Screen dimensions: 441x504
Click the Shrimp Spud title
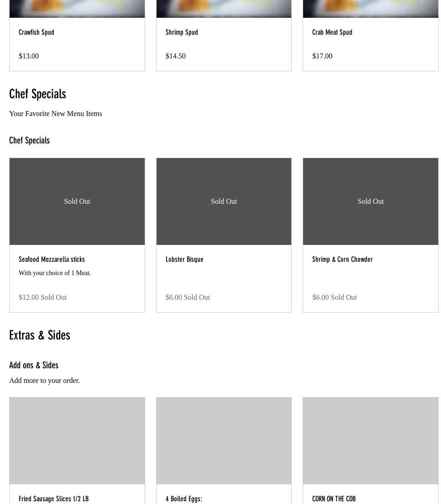click(182, 32)
